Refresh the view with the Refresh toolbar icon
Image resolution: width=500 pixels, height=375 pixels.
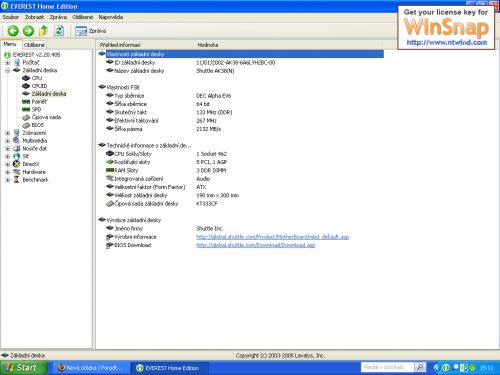coord(59,31)
